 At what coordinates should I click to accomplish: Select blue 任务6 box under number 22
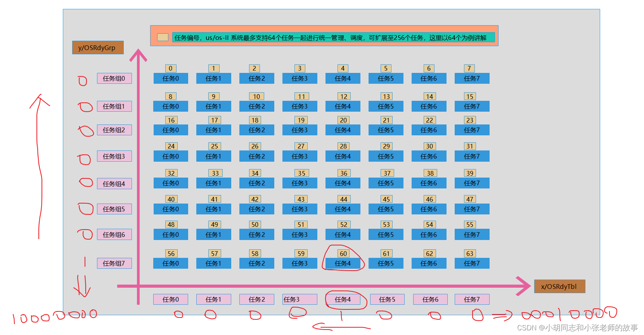click(x=429, y=130)
